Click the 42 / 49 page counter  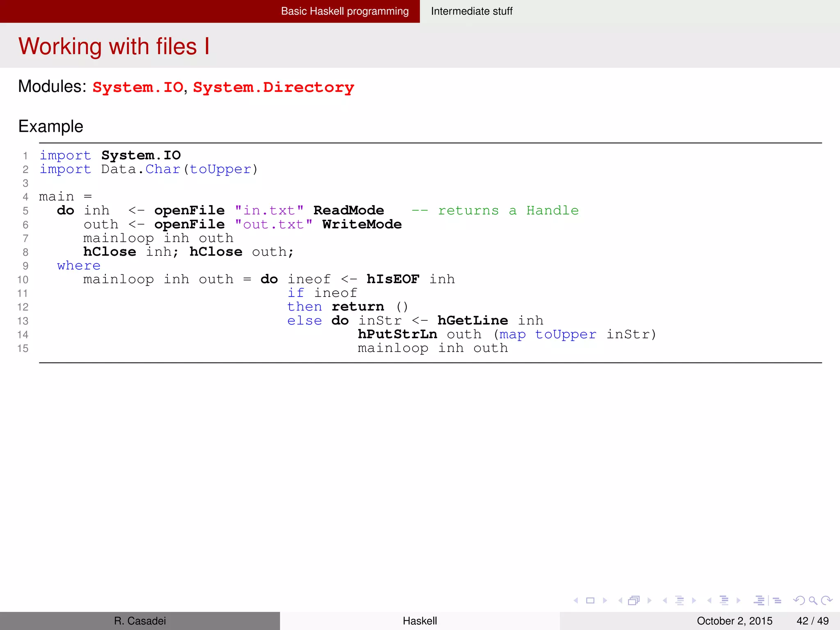coord(813,621)
